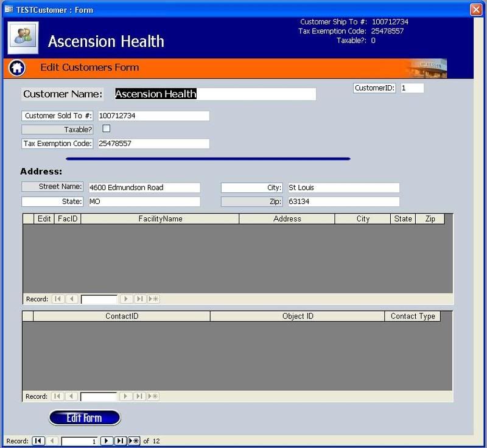Click the FacID column header
This screenshot has height=448, width=487.
pyautogui.click(x=68, y=219)
